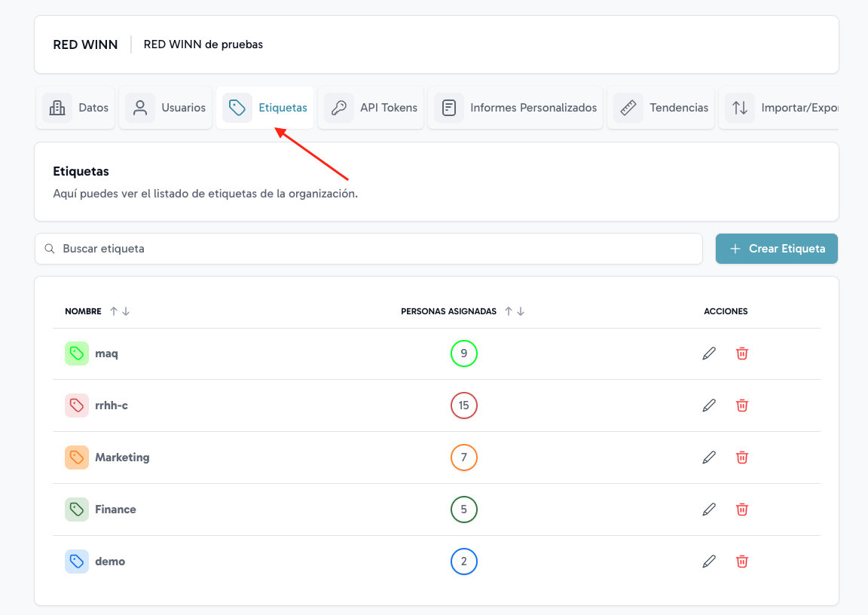Screen dimensions: 868x615
Task: Click the green maq tag icon
Action: [77, 353]
